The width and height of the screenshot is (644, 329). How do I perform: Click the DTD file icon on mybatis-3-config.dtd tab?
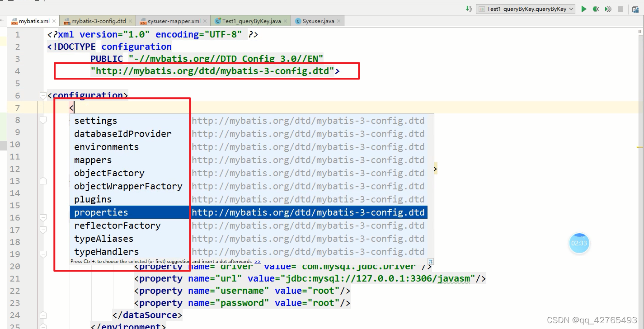click(67, 21)
